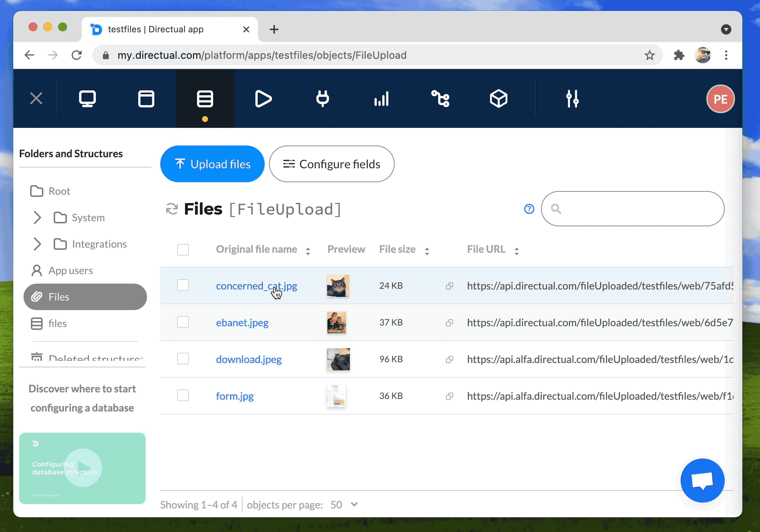Open the objects per page dropdown
Viewport: 760px width, 532px height.
[x=344, y=504]
